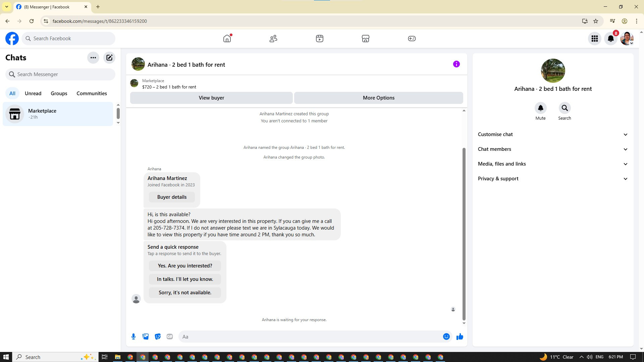Focus the Search Messenger field
Image resolution: width=644 pixels, height=362 pixels.
pos(60,74)
